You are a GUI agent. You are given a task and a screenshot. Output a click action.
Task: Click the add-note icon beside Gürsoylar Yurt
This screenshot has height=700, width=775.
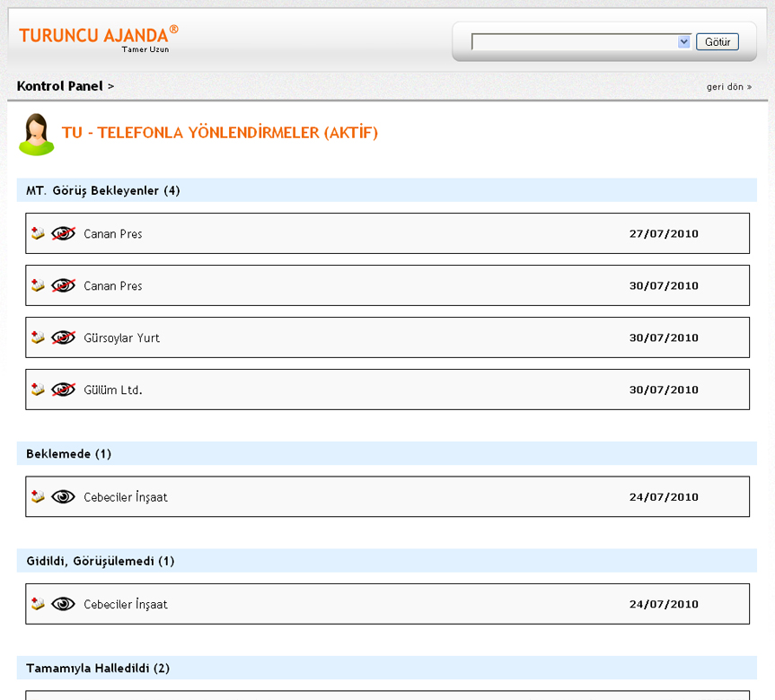tap(38, 337)
